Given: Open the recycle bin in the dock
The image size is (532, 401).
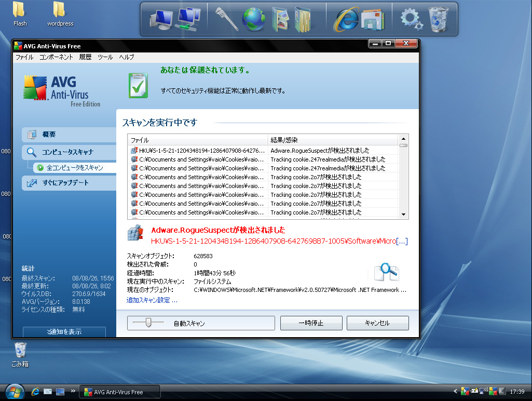Looking at the screenshot, I should [x=439, y=19].
